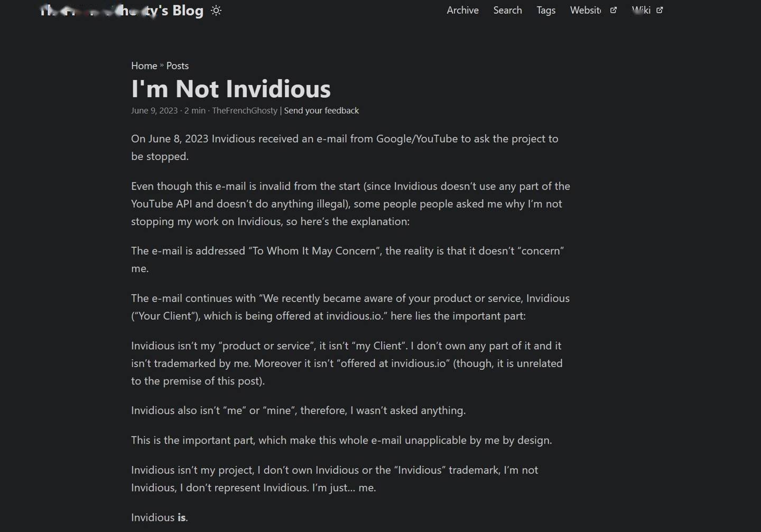The width and height of the screenshot is (761, 532).
Task: Click the first paragraph about Google/YouTube e-mail
Action: tap(345, 147)
